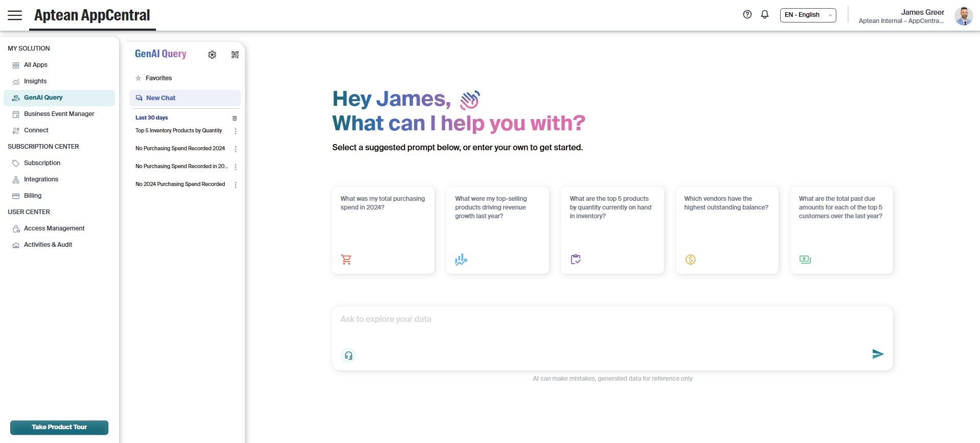
Task: Click the USER CENTER section header
Action: point(29,212)
